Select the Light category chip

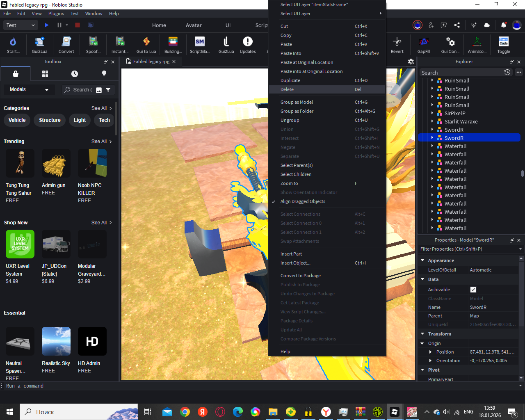[x=80, y=120]
